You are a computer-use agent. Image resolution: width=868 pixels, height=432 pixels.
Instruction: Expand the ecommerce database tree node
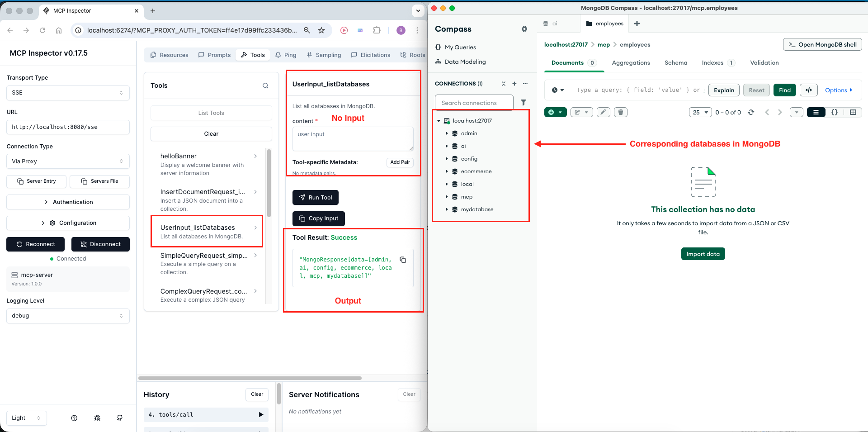(x=447, y=171)
